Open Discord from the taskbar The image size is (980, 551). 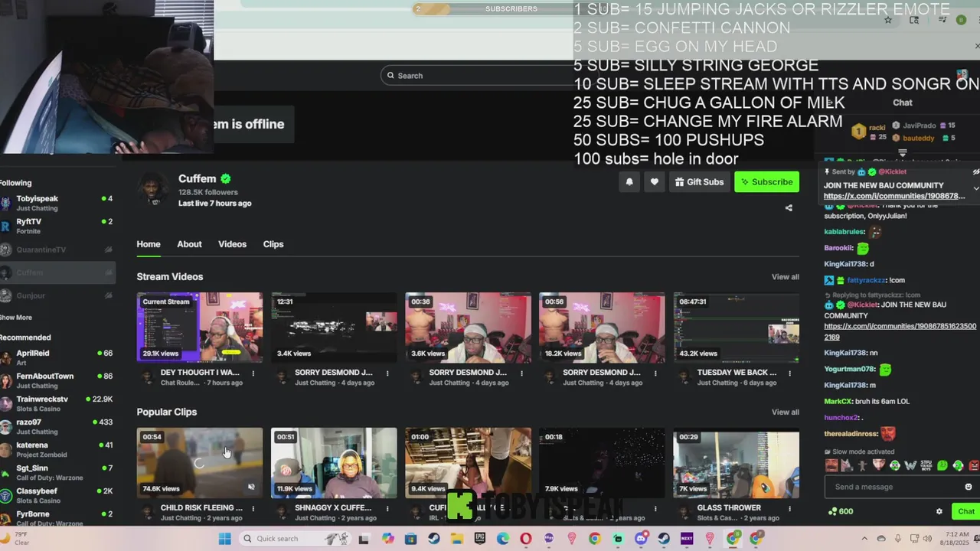click(x=641, y=539)
